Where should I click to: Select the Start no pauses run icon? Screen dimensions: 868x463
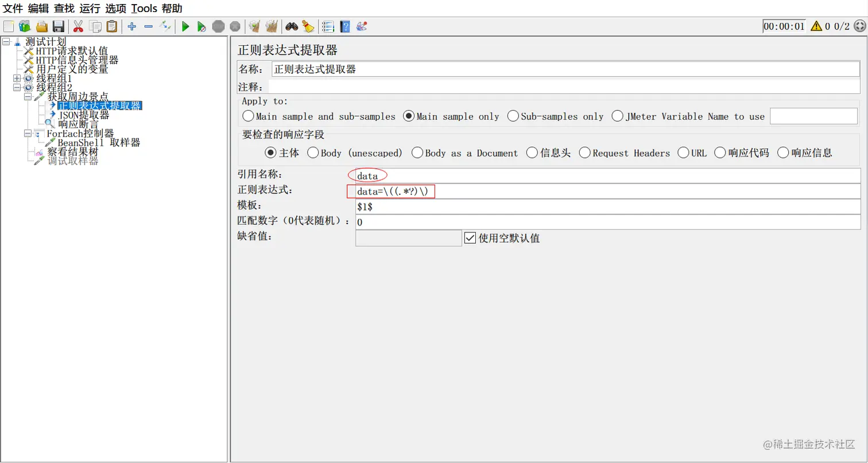201,26
